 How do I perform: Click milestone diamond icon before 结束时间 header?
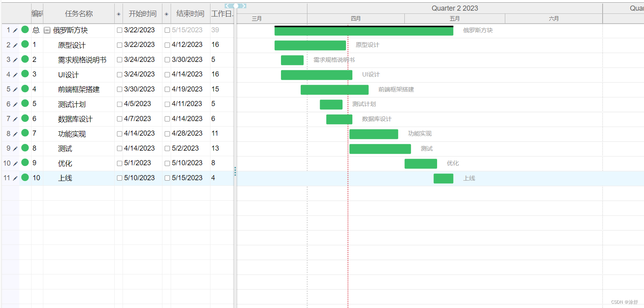[x=166, y=14]
